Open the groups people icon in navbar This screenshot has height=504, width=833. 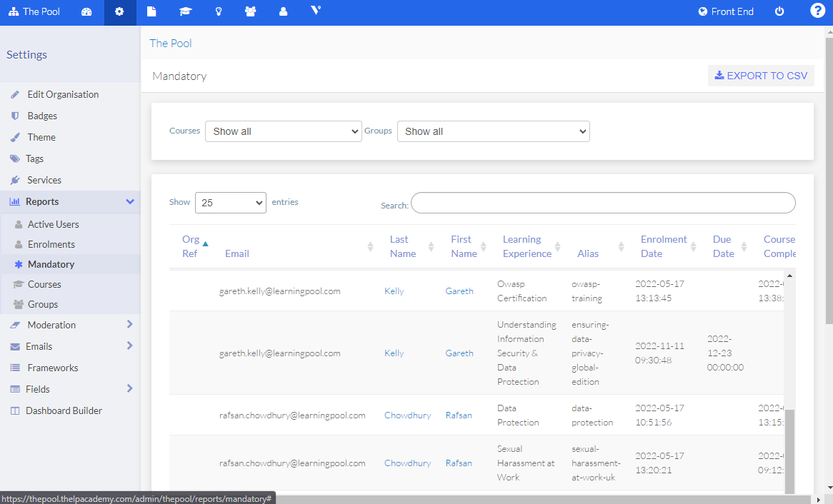pyautogui.click(x=250, y=12)
